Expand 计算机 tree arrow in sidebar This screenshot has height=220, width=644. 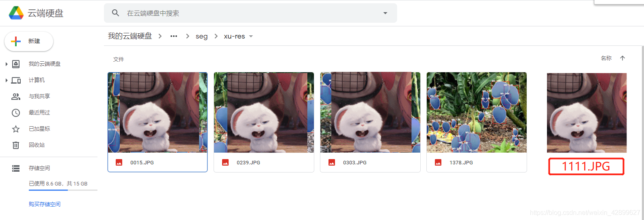point(6,80)
